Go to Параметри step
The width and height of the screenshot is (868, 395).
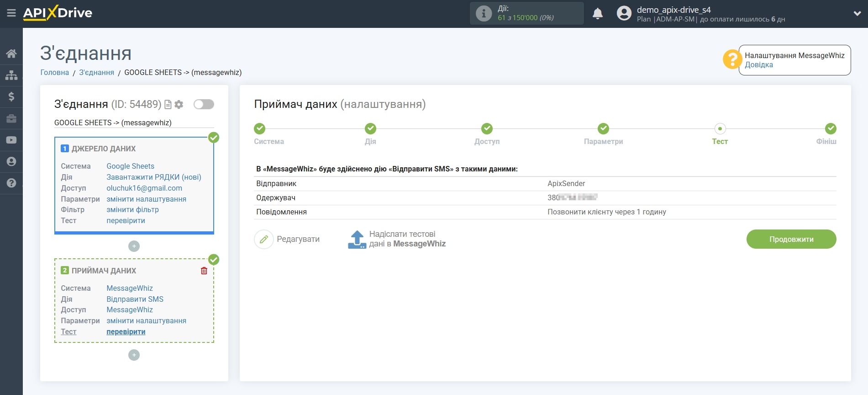pyautogui.click(x=603, y=128)
